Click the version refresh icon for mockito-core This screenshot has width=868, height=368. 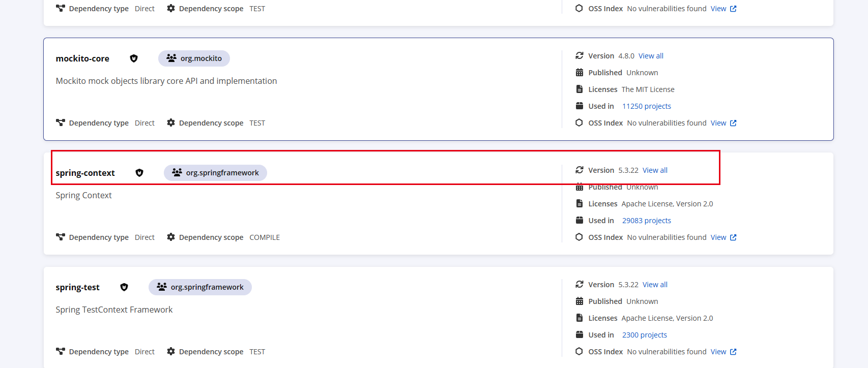point(579,55)
